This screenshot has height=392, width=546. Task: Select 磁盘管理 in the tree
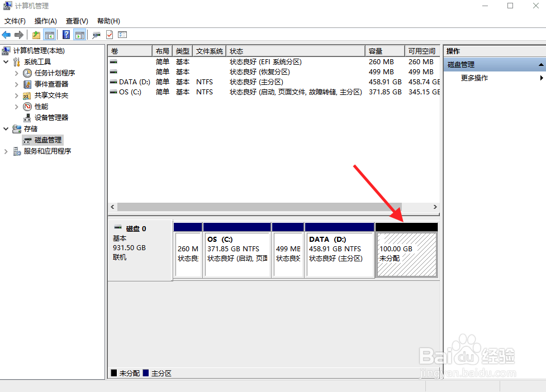(x=48, y=140)
